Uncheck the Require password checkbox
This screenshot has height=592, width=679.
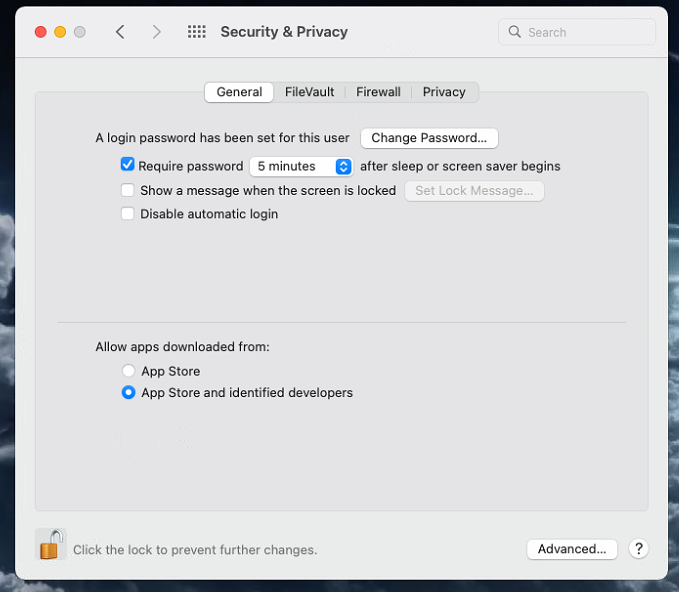[x=127, y=165]
